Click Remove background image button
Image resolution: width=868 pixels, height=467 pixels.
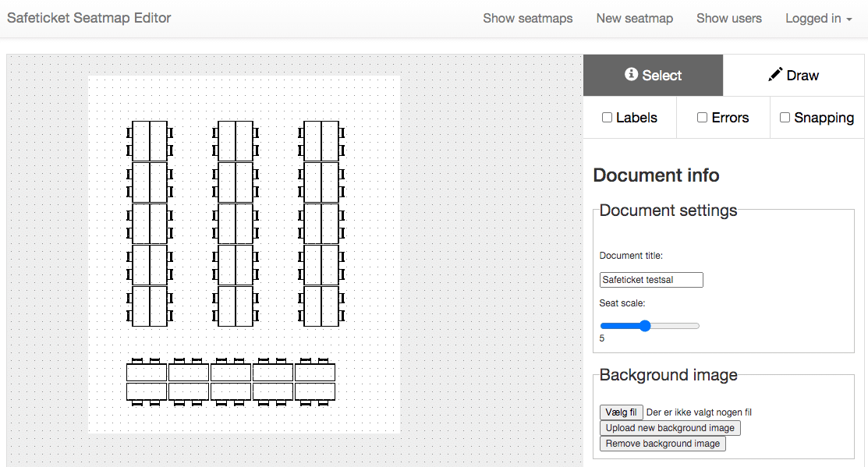663,443
